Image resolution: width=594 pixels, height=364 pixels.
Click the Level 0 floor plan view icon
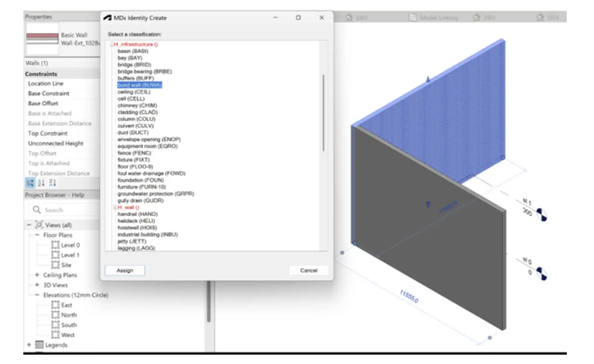55,245
